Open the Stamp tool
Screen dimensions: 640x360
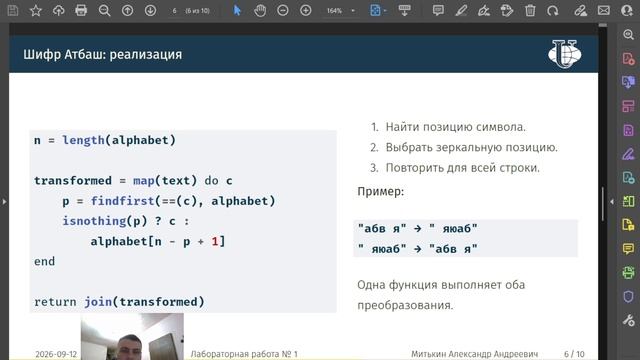pyautogui.click(x=507, y=10)
